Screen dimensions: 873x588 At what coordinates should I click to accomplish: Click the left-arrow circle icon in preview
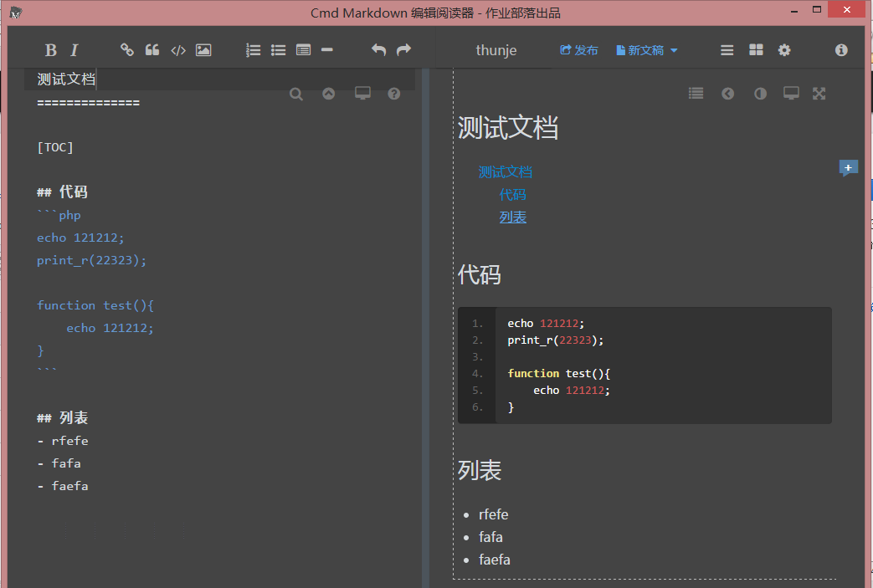727,94
